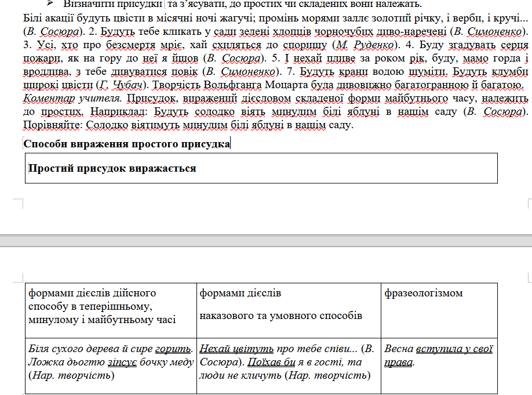Click cell text 'наказового та умовного способів'
Image resolution: width=532 pixels, height=395 pixels.
point(280,316)
